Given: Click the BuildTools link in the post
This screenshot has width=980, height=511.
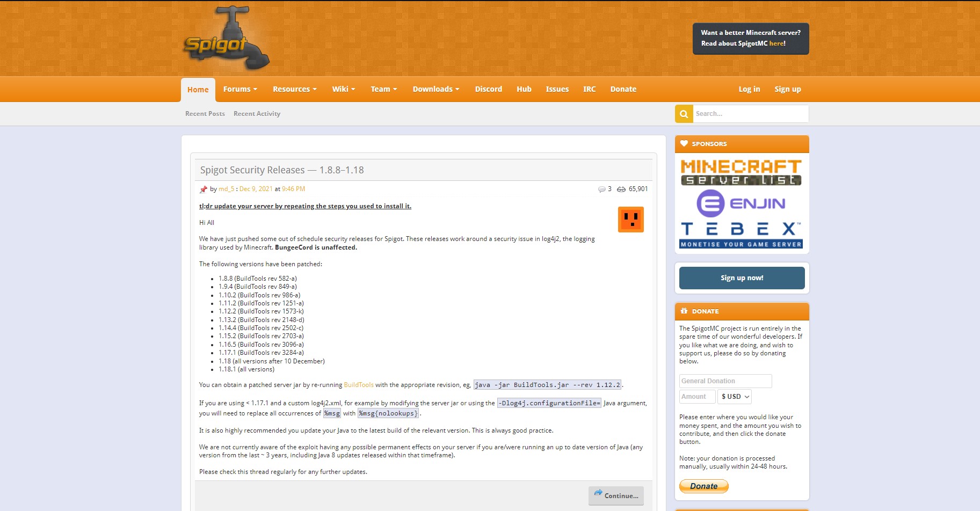Looking at the screenshot, I should point(359,385).
